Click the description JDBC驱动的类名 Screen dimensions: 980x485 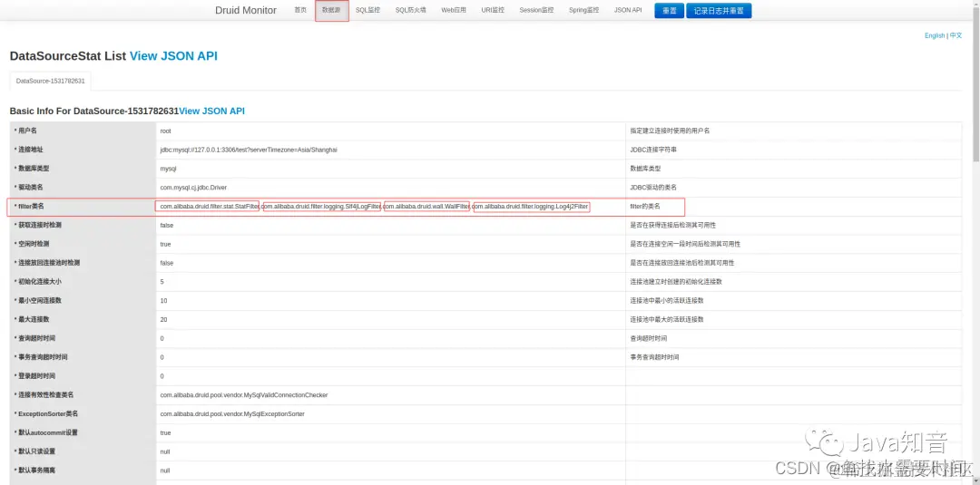pyautogui.click(x=653, y=188)
